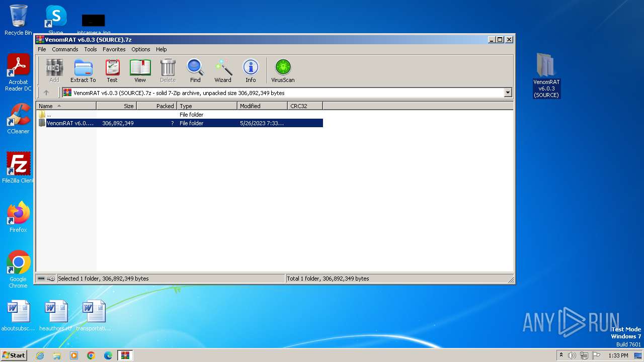The image size is (644, 362).
Task: Click the 1:33 PM clock
Action: tap(618, 355)
